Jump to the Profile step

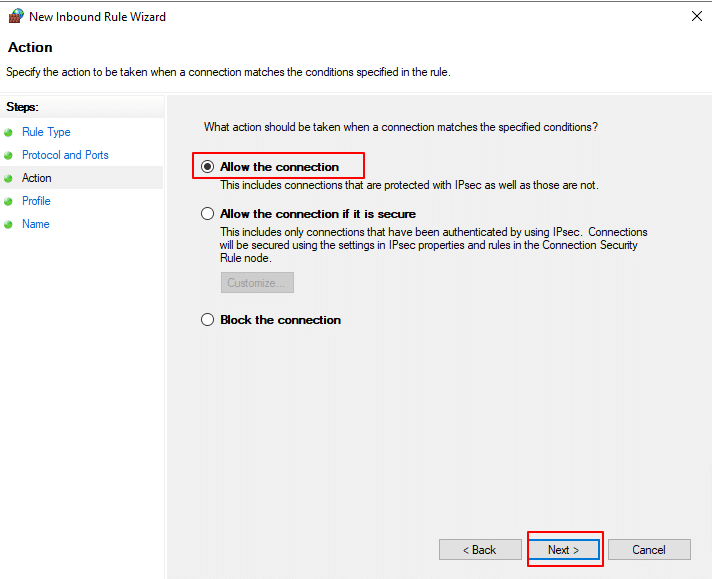point(36,201)
